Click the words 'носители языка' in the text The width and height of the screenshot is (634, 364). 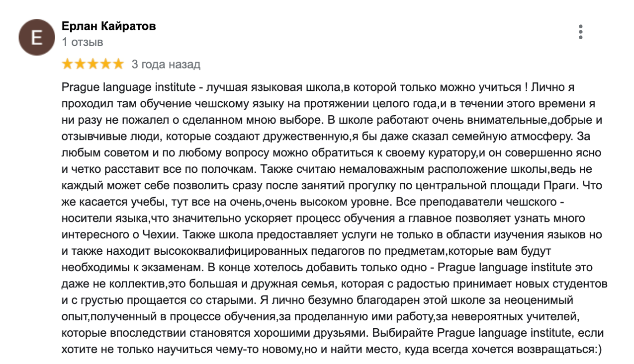click(103, 218)
